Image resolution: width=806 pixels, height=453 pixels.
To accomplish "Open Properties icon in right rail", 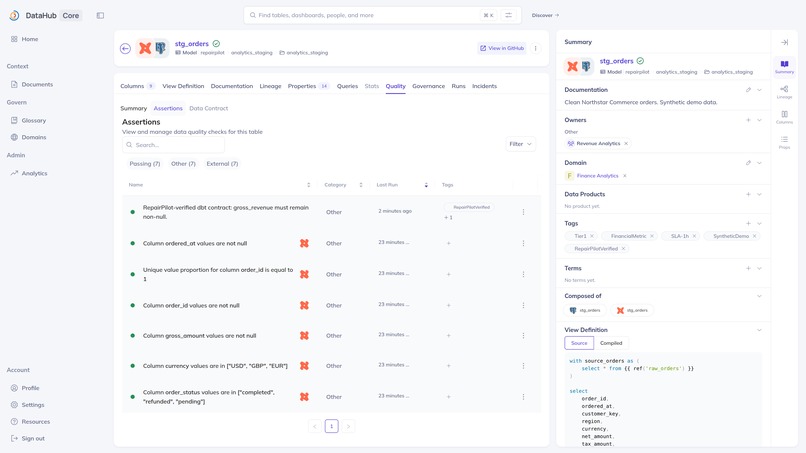I will coord(784,142).
